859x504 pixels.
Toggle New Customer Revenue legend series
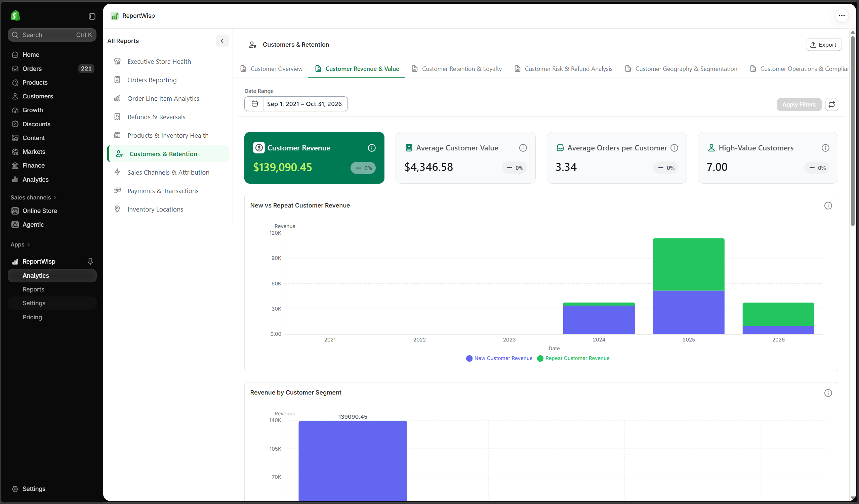[x=499, y=358]
